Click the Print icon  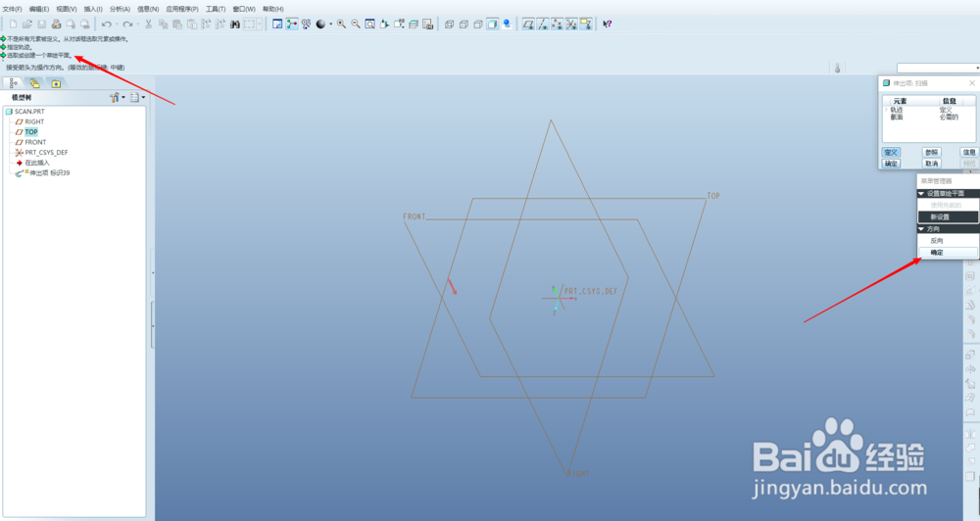pyautogui.click(x=56, y=24)
